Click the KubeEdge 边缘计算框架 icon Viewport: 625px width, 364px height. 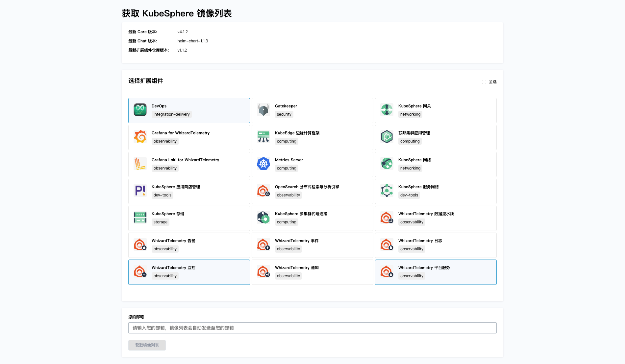263,137
